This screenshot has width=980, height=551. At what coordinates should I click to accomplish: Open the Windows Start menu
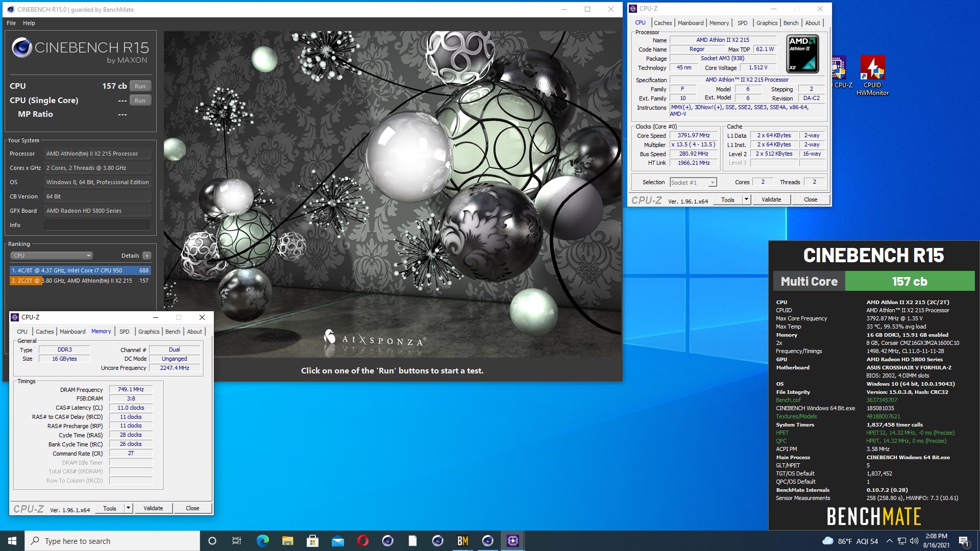(12, 541)
